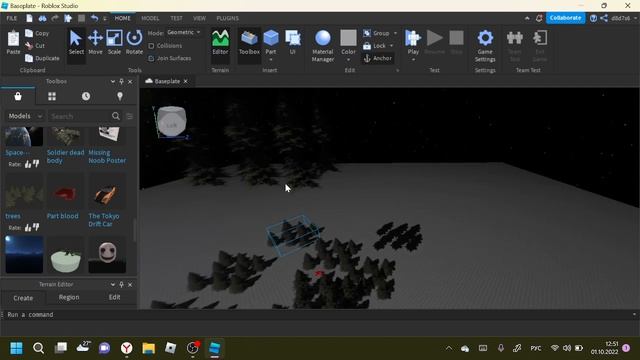The height and width of the screenshot is (360, 640).
Task: Activate the Move tool
Action: 95,42
